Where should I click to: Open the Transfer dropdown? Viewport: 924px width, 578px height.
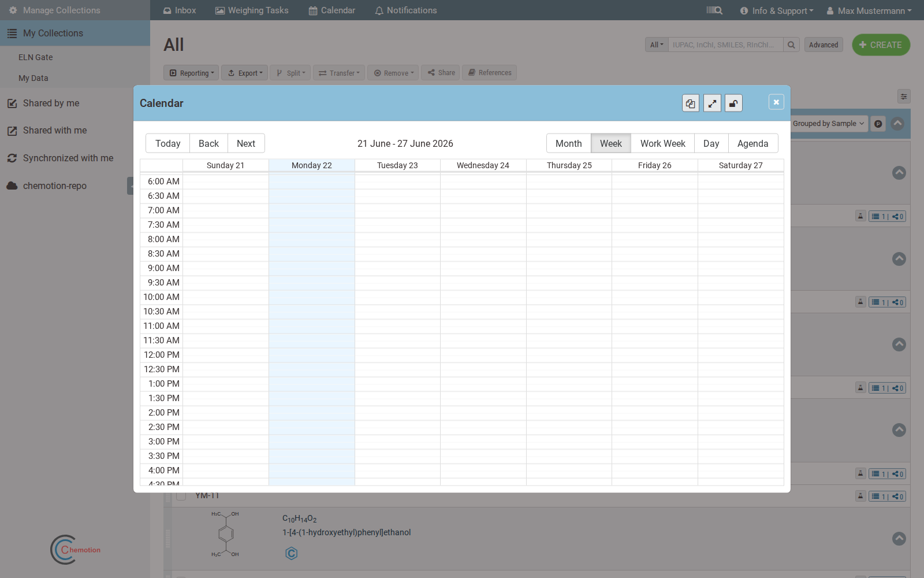339,73
